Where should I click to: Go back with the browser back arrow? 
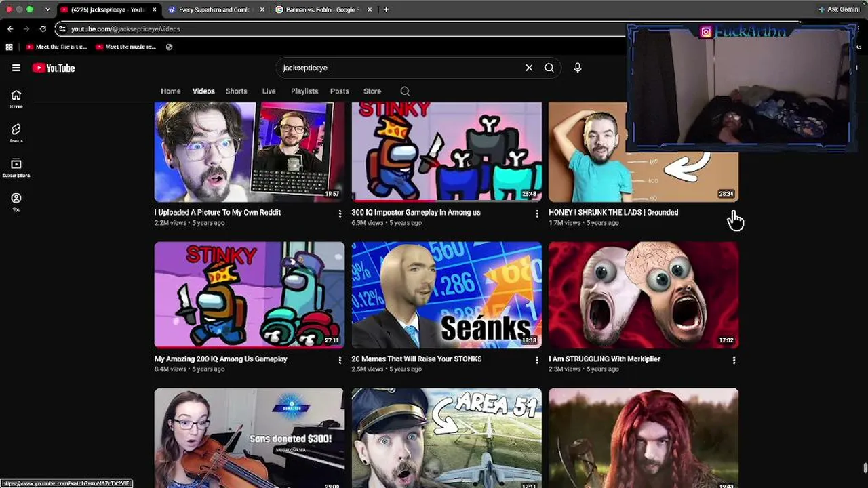tap(10, 29)
